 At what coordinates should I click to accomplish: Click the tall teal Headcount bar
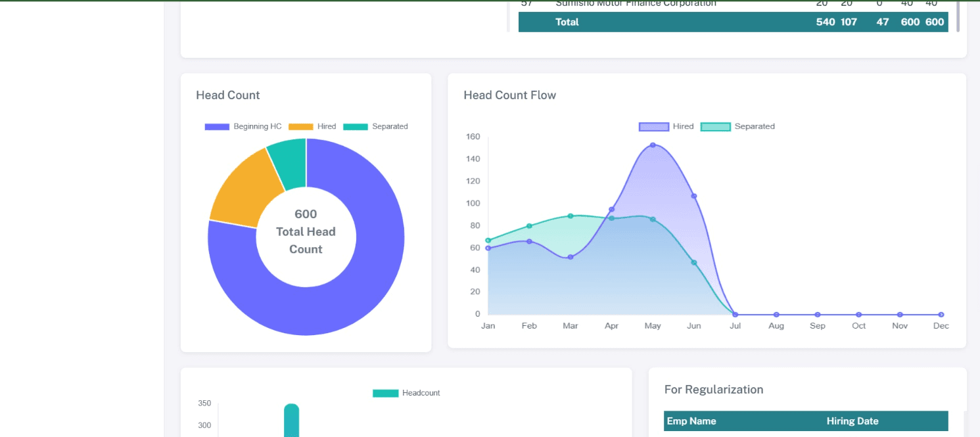tap(291, 421)
